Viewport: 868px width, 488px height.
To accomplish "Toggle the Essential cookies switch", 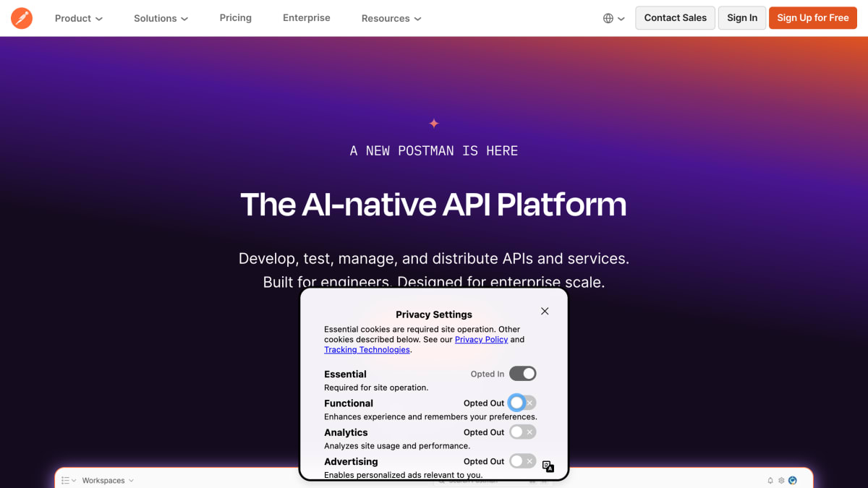I will coord(523,374).
